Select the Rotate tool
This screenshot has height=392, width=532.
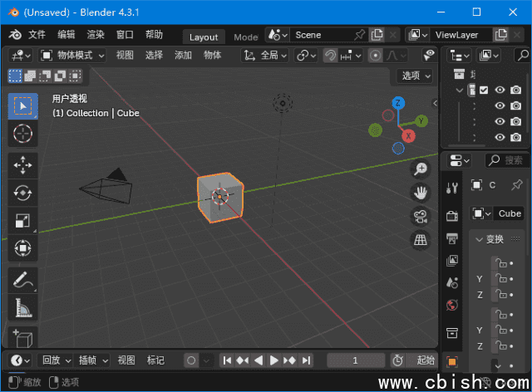(x=22, y=193)
